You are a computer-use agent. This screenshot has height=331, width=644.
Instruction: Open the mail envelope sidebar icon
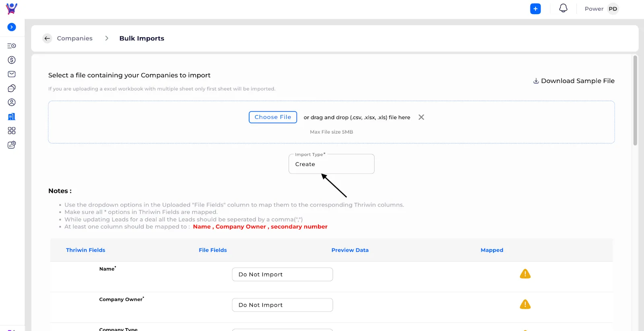click(12, 74)
